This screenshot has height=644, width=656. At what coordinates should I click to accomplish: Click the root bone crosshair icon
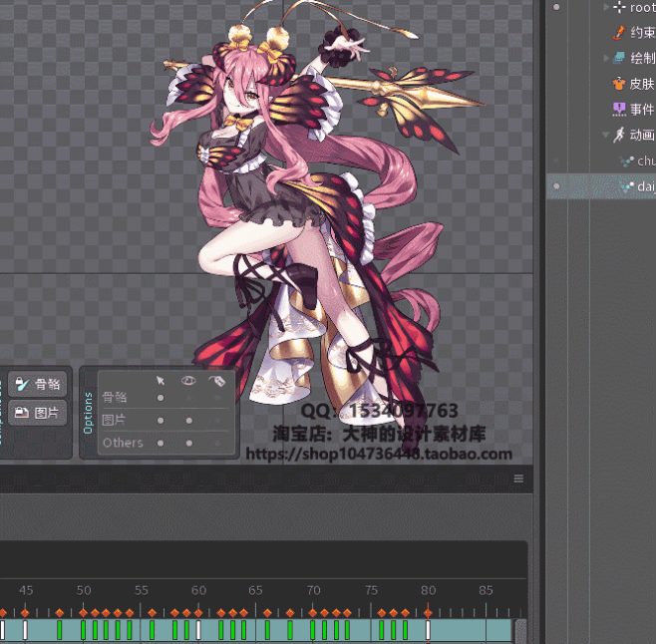619,7
